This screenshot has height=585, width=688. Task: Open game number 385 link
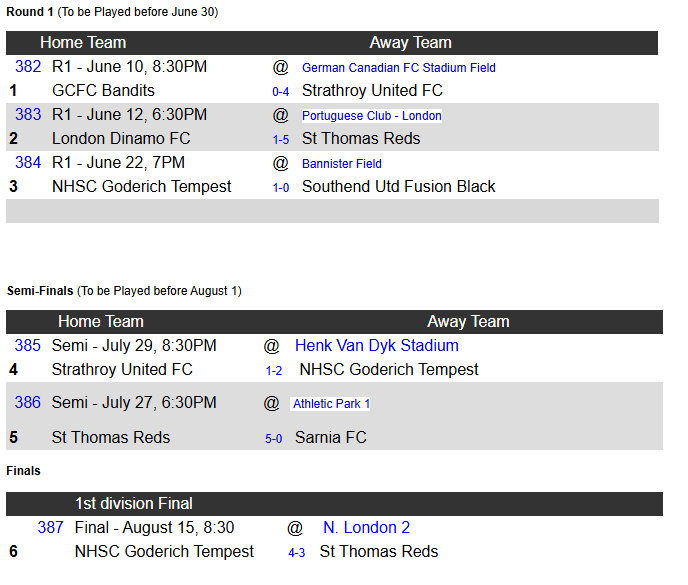coord(28,346)
